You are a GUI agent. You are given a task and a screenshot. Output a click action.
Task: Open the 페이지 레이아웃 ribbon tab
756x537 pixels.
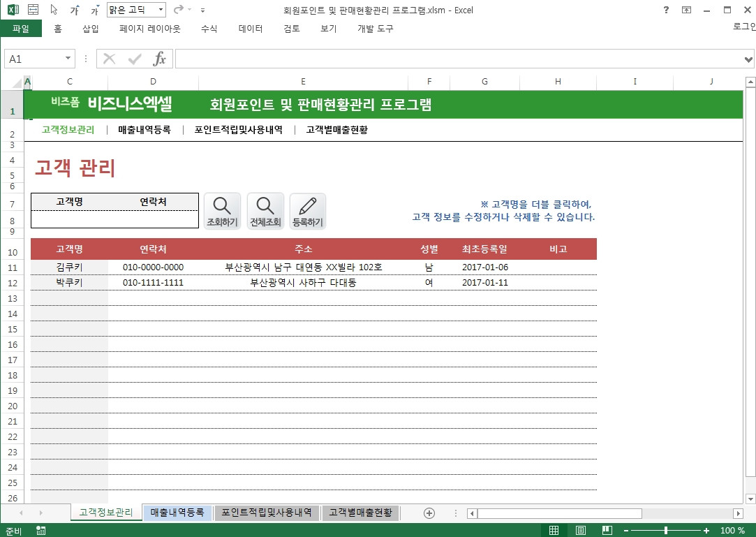[150, 29]
